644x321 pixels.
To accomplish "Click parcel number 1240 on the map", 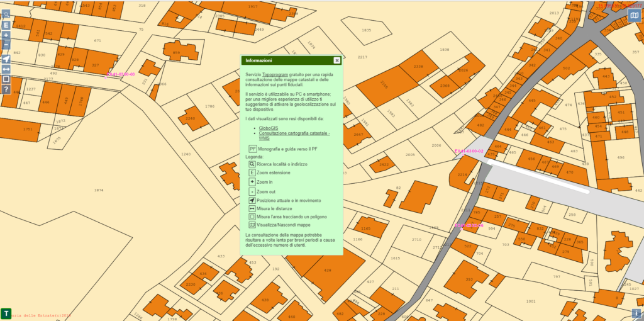I will (x=186, y=154).
